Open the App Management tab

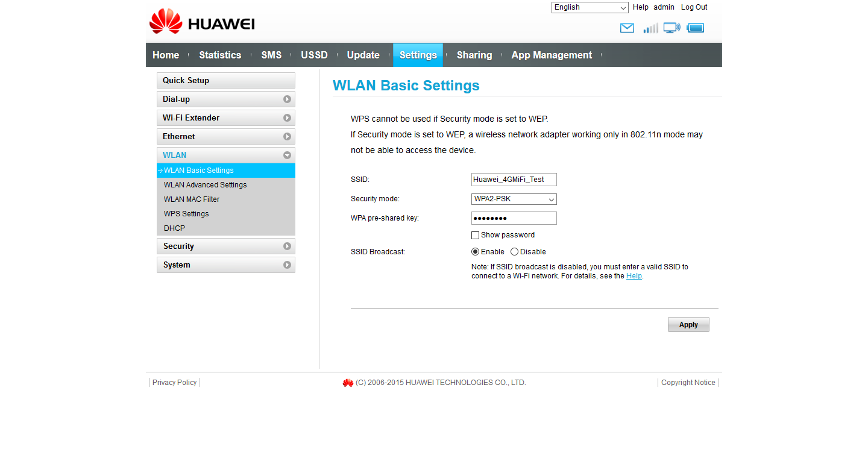(552, 55)
